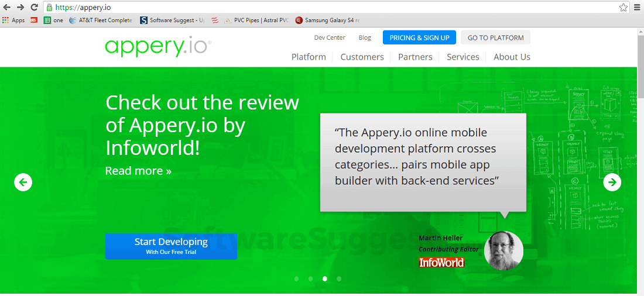Open the Partners menu
This screenshot has height=296, width=644.
coord(415,57)
